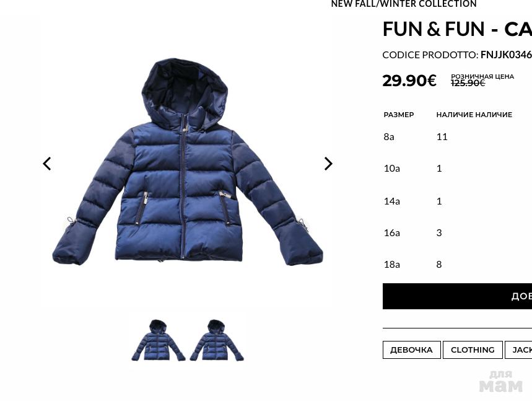Screen dimensions: 532x401
Task: Open the ДЕВОЧКА category tag
Action: (x=412, y=350)
